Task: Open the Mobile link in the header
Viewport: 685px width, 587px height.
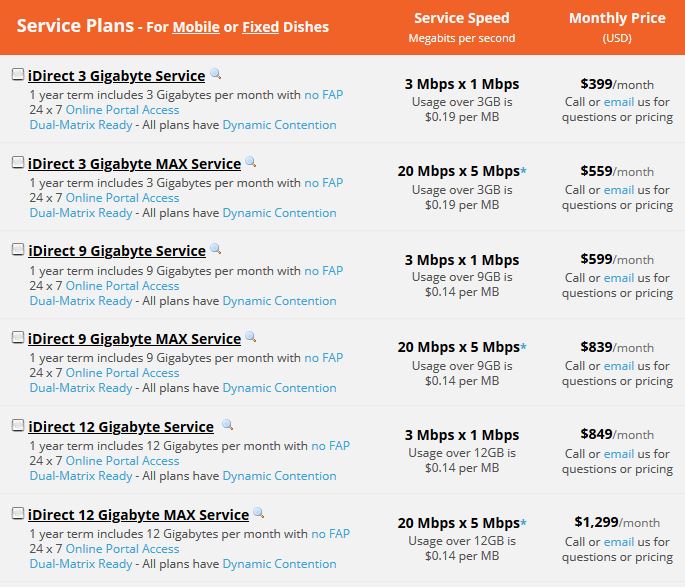Action: pos(196,27)
